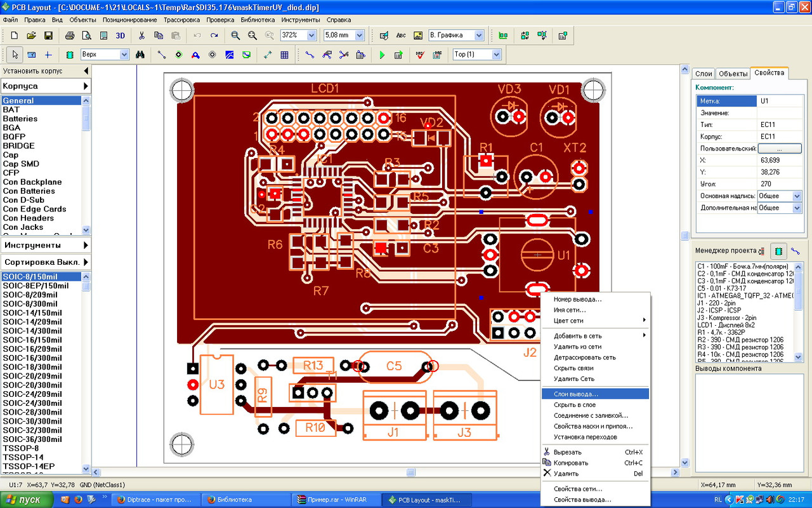The image size is (812, 508).
Task: Open the Файл menu
Action: coord(10,20)
